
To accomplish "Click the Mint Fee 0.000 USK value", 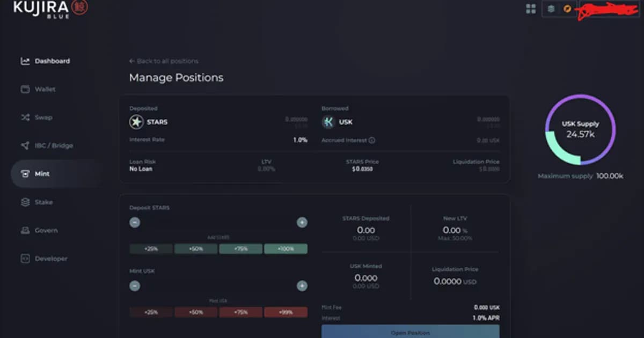I will [x=487, y=307].
